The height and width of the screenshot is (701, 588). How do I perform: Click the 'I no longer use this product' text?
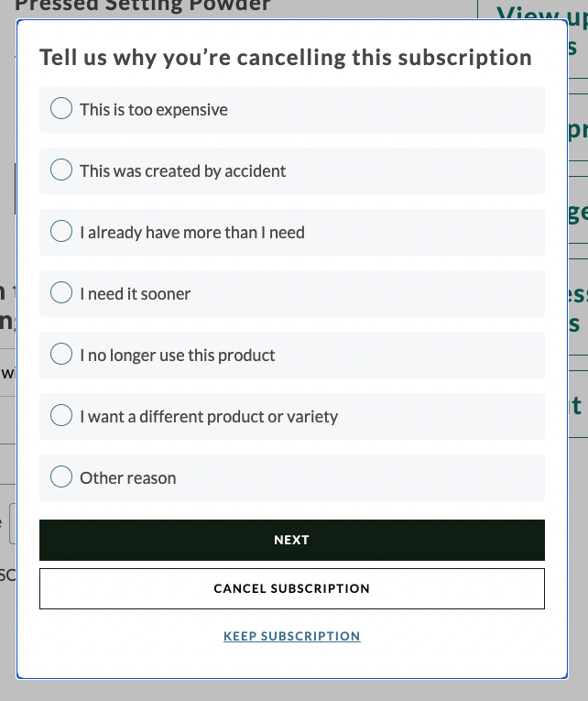click(x=178, y=356)
